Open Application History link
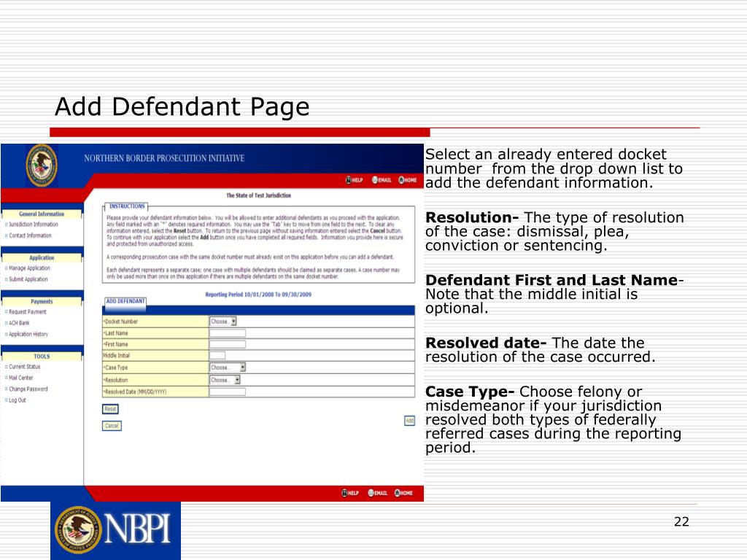747x560 pixels. (x=28, y=334)
